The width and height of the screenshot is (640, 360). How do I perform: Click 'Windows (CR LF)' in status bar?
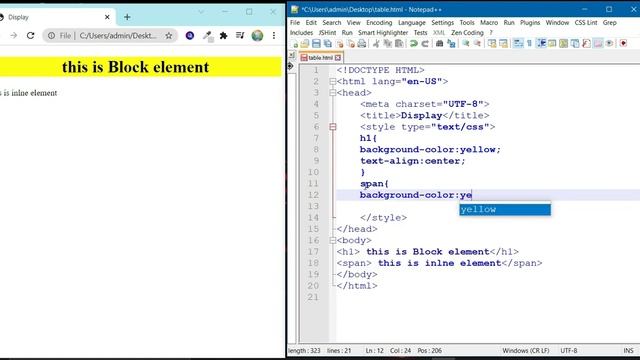pos(525,351)
